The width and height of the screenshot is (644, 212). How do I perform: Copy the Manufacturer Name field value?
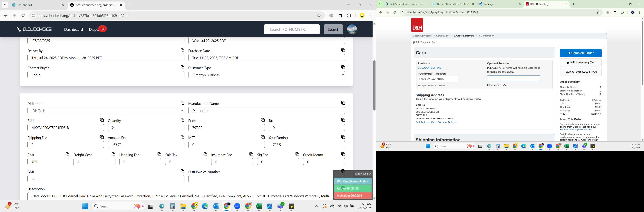pyautogui.click(x=343, y=103)
